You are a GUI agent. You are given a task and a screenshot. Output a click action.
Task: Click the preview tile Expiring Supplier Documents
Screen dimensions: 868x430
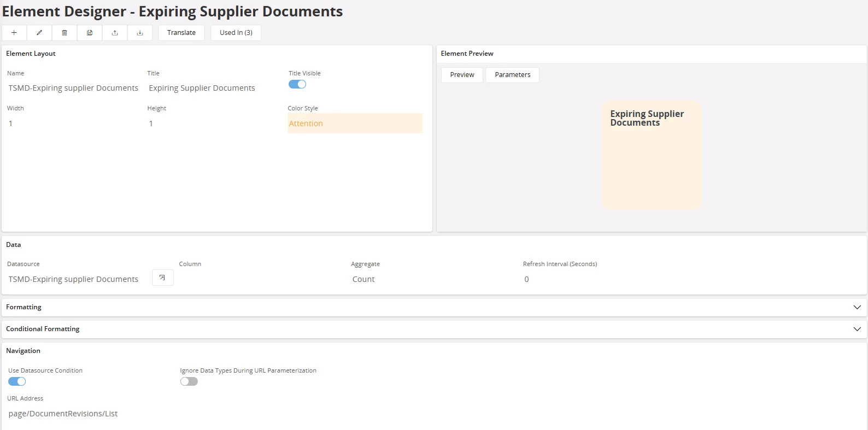pyautogui.click(x=651, y=155)
